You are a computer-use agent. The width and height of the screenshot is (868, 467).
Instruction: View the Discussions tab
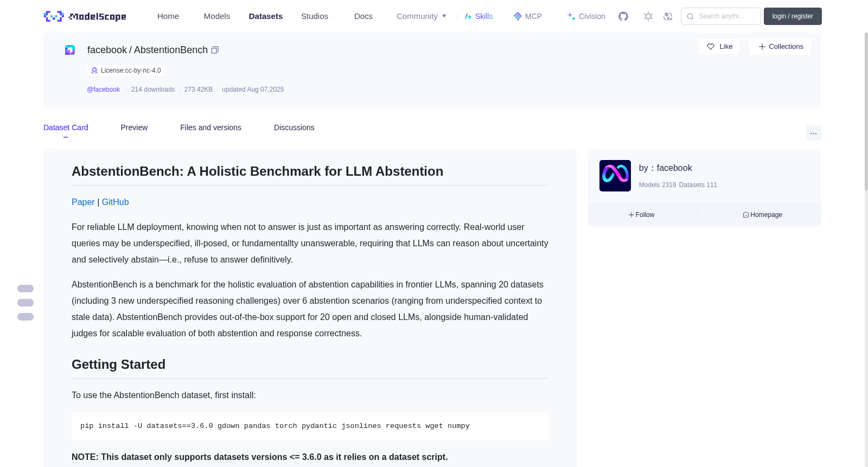[294, 127]
